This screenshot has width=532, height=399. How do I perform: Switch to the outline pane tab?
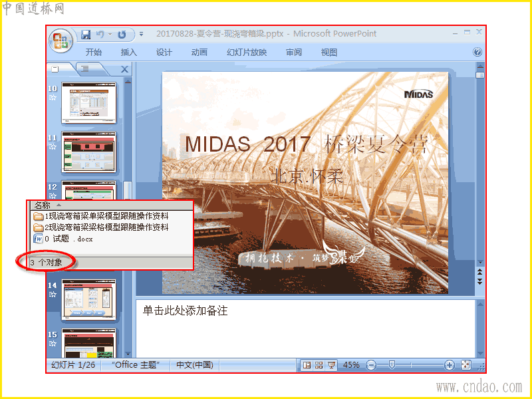tap(85, 69)
